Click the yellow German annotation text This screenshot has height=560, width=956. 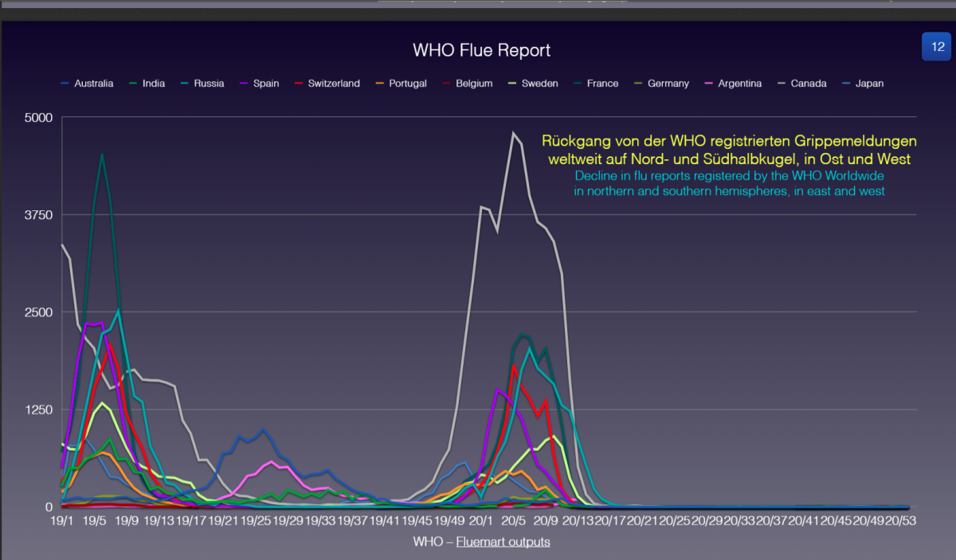(x=729, y=150)
